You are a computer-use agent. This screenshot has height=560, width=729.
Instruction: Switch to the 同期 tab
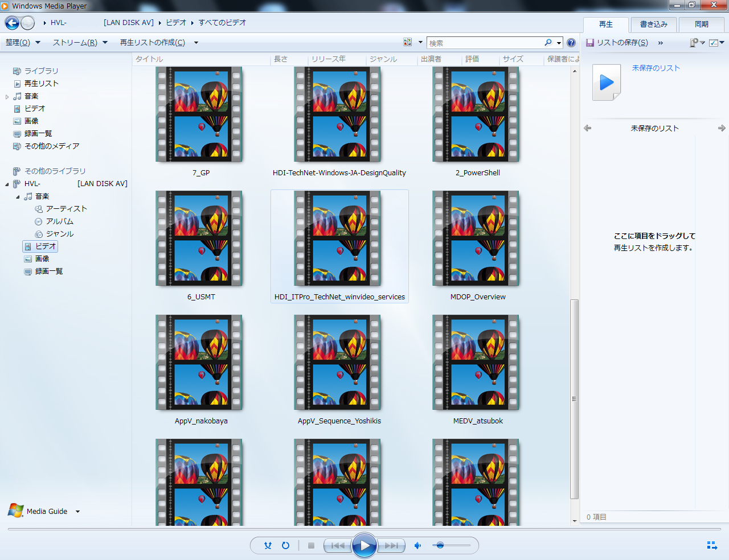click(x=701, y=24)
